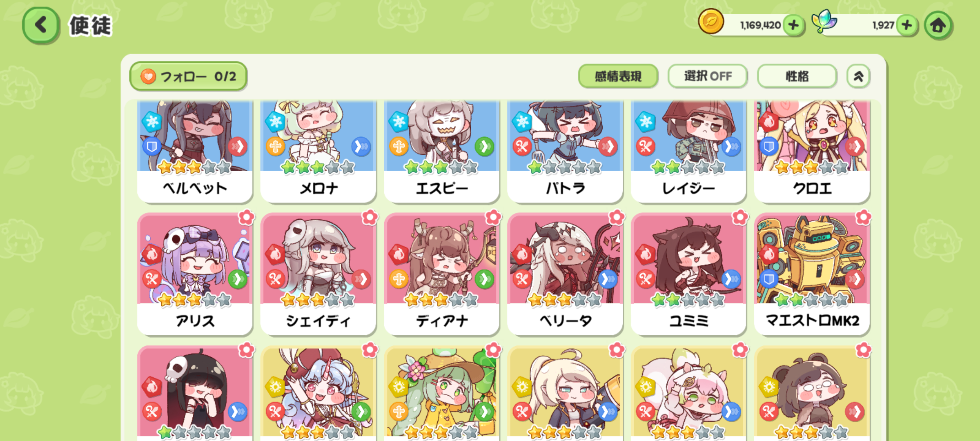This screenshot has width=980, height=441.
Task: Add butterfly gems with the plus button
Action: point(906,25)
